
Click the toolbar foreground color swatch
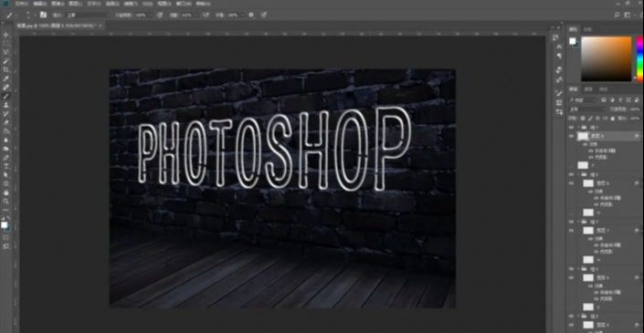pos(4,225)
